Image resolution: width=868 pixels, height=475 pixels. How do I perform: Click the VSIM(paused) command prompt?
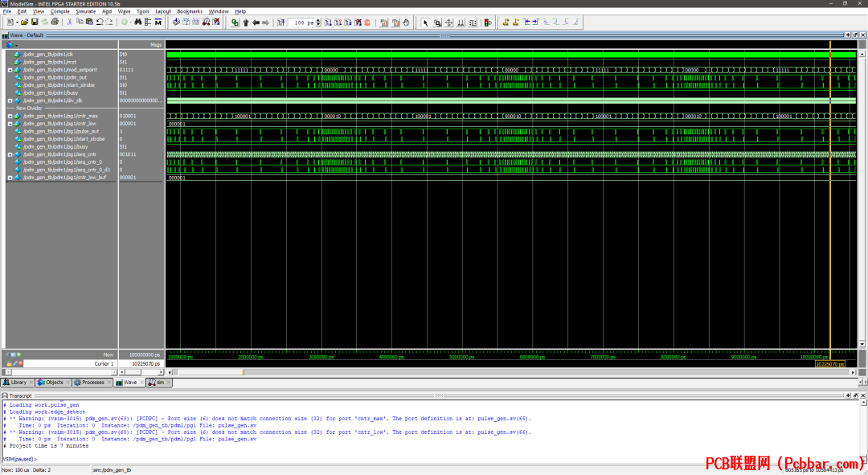coord(19,460)
